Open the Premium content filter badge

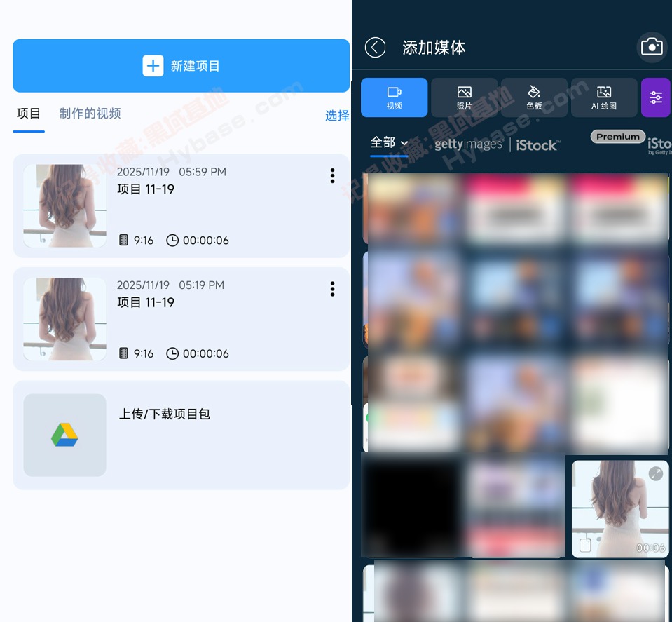pos(617,136)
